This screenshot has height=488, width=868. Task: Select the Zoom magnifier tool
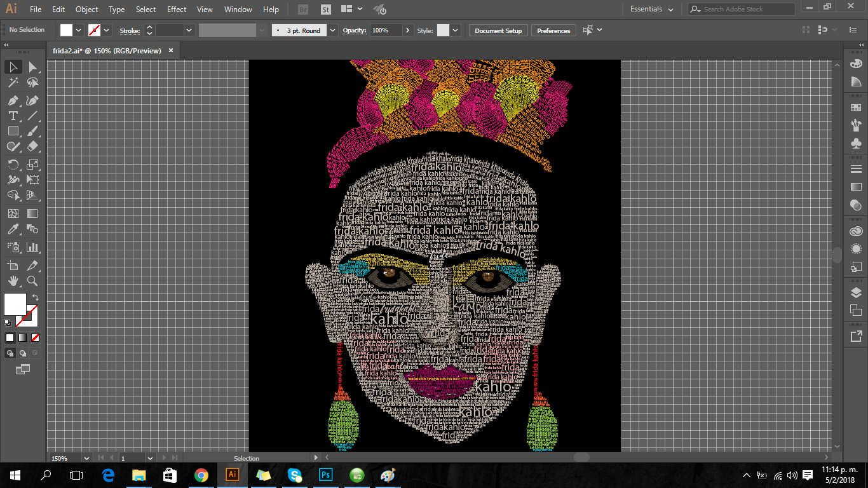[x=32, y=281]
